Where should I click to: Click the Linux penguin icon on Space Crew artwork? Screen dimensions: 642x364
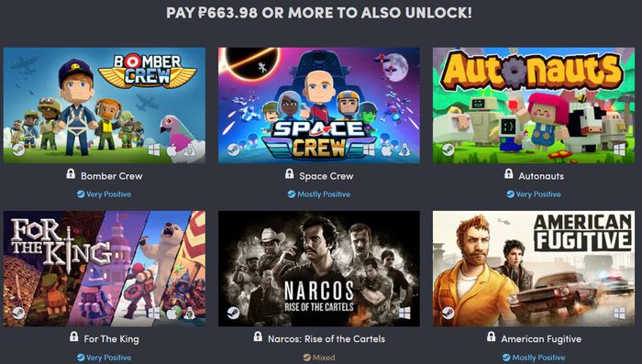[x=404, y=150]
